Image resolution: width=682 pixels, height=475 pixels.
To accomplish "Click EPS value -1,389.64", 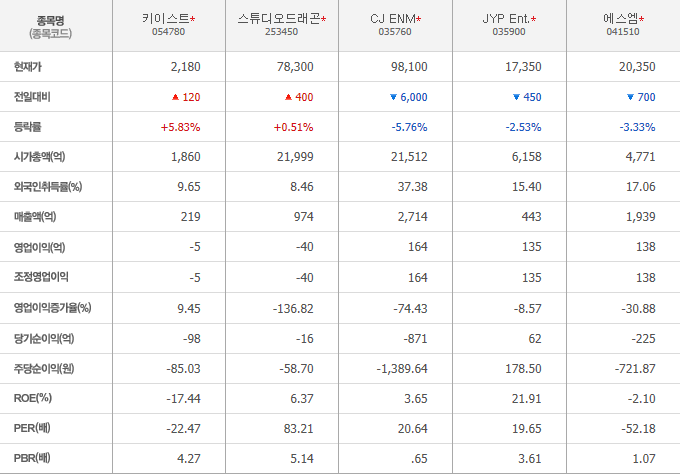I will point(402,369).
